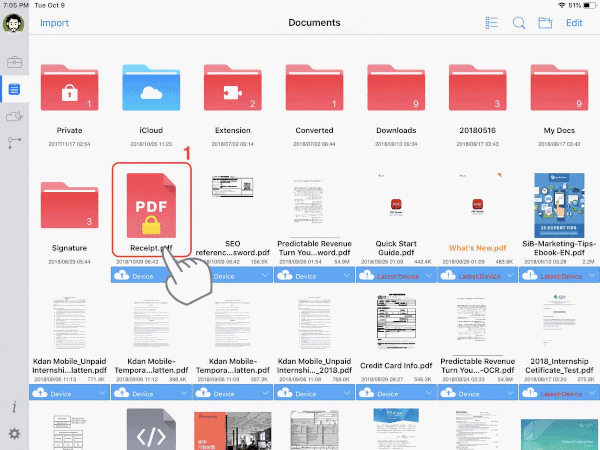The height and width of the screenshot is (450, 600).
Task: Open SiB-Marketing-Tips-Ebook-EN.pdf thumbnail
Action: 559,205
